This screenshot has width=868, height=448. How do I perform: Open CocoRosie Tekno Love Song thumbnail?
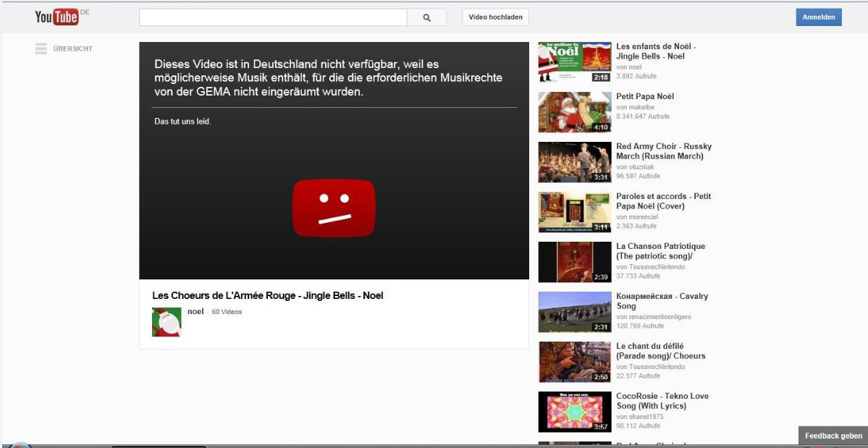coord(575,412)
